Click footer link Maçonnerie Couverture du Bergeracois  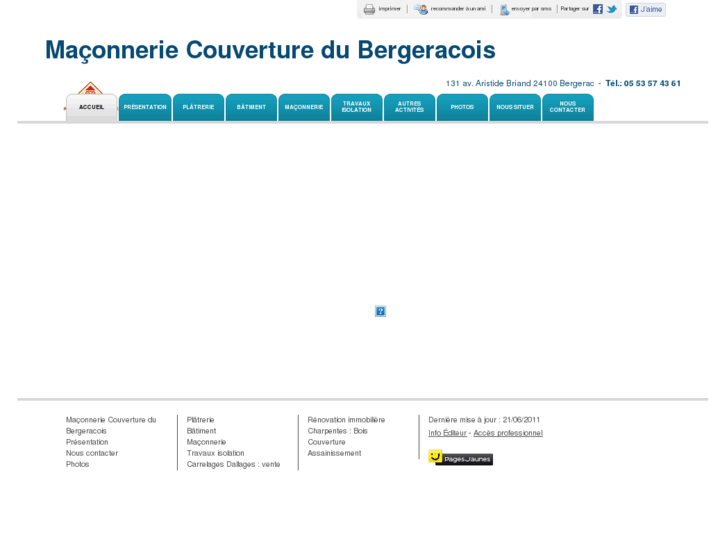(x=111, y=425)
